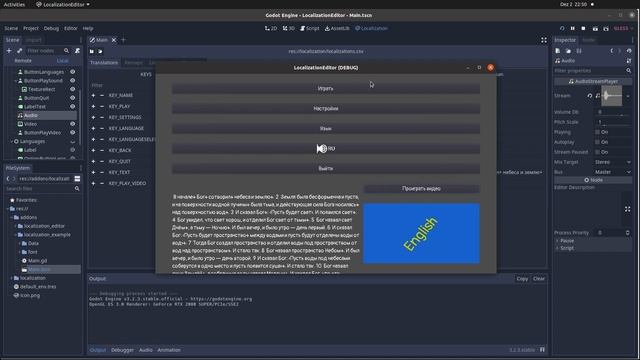
Task: Play a custom scene
Action: point(606,29)
